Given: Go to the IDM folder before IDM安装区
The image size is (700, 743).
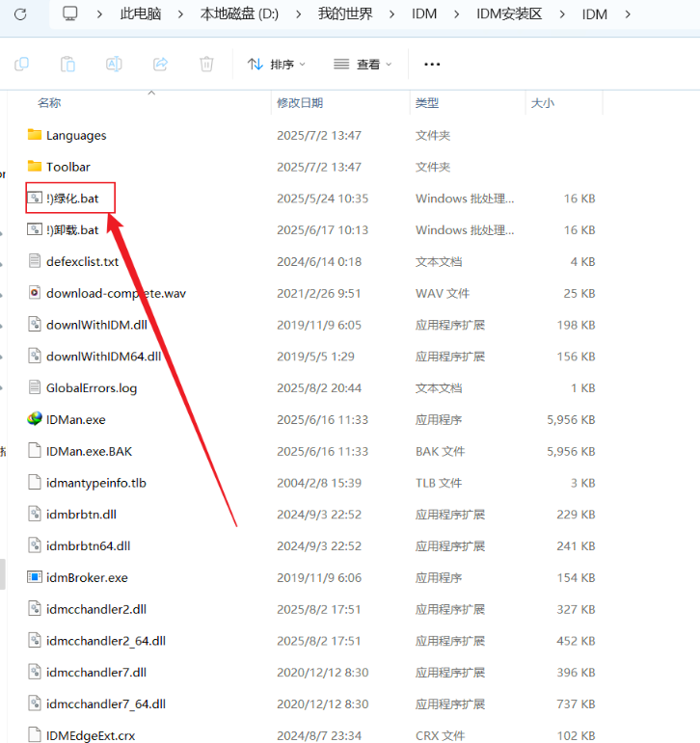Looking at the screenshot, I should tap(424, 14).
